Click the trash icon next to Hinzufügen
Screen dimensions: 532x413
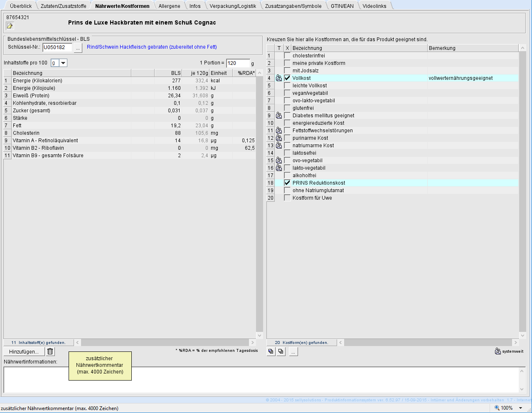tap(50, 351)
